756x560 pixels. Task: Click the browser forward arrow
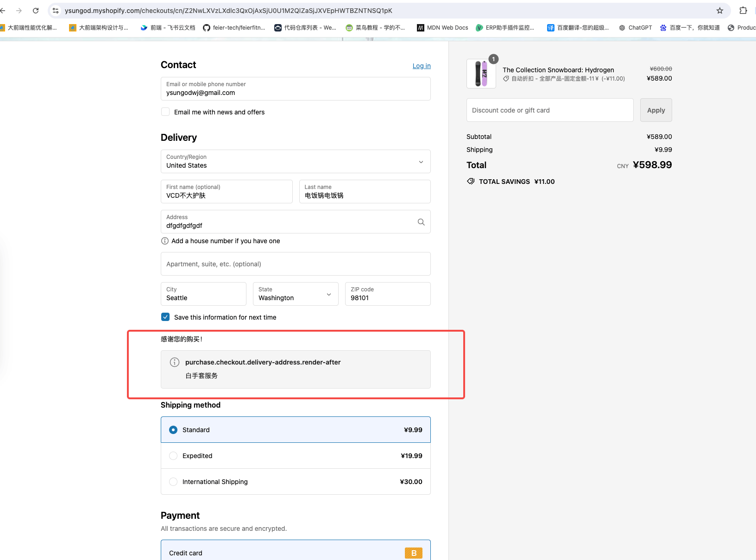click(19, 10)
